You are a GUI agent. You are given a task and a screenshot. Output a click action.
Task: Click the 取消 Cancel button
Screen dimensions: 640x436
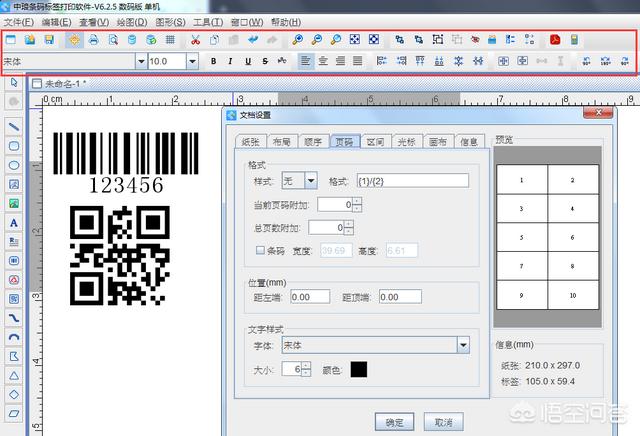click(443, 422)
